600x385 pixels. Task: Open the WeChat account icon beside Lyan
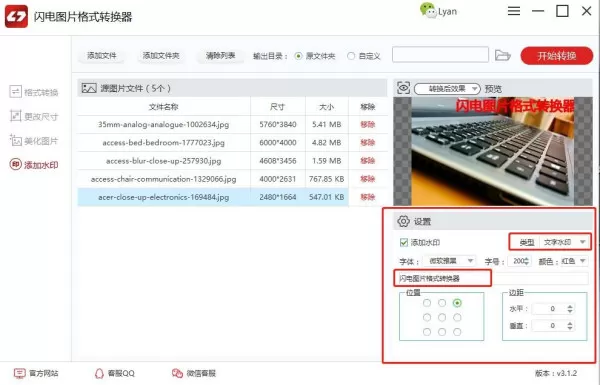click(x=428, y=10)
